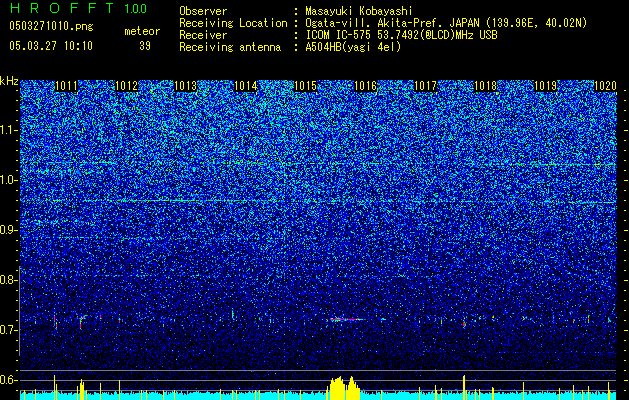Click the 1017 time marker
629x400 pixels.
425,86
